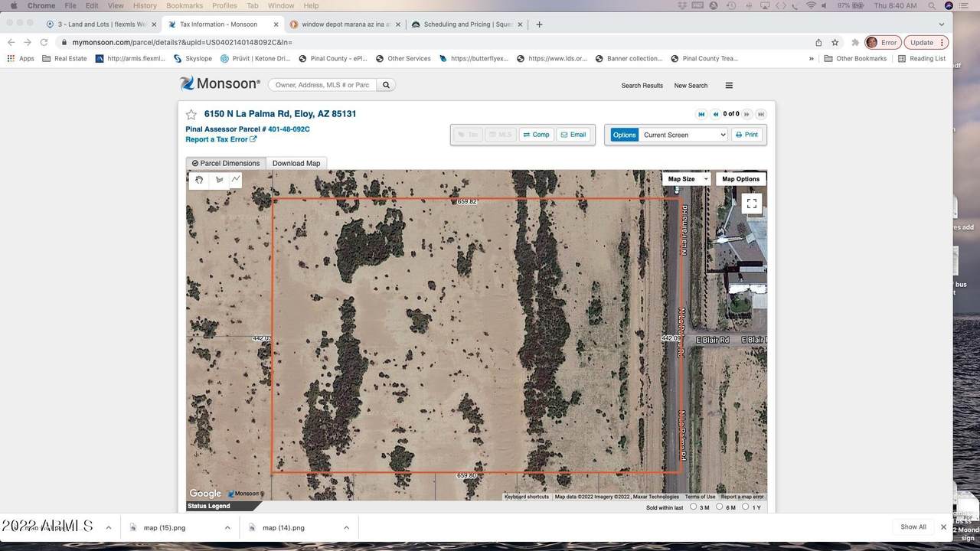The image size is (980, 551).
Task: Show hidden bookmarks overflow chevron
Action: [x=812, y=58]
